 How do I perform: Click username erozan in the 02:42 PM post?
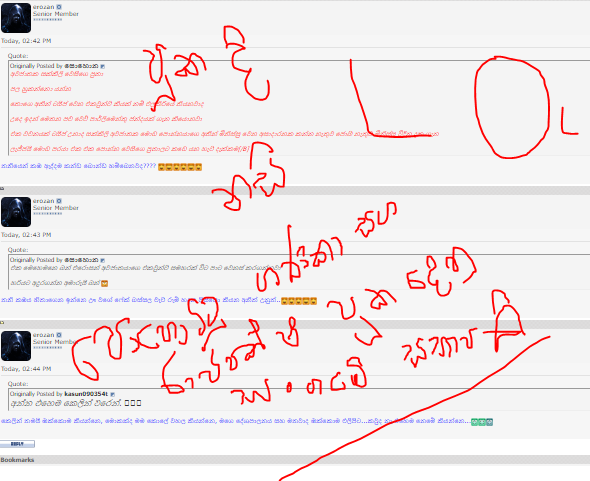pyautogui.click(x=43, y=7)
